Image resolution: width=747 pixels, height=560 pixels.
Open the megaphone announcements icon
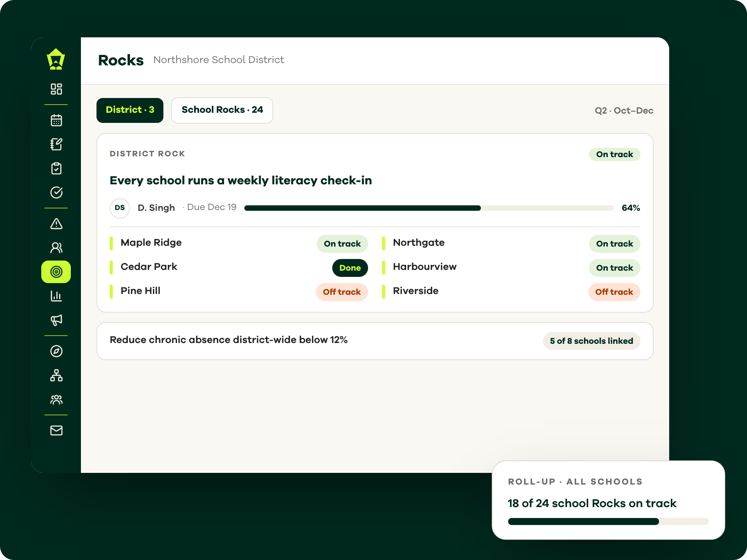click(x=56, y=320)
